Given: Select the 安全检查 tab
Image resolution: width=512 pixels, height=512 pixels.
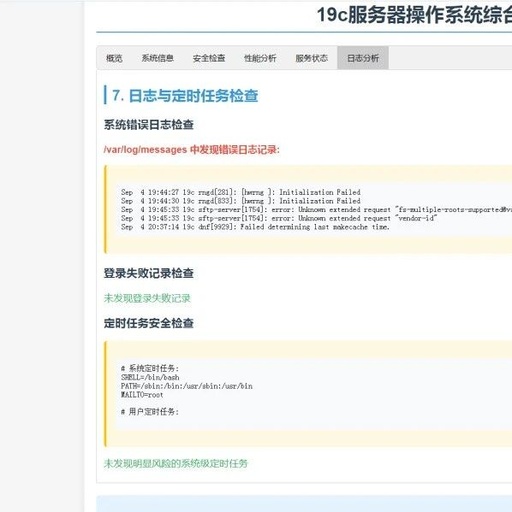Looking at the screenshot, I should click(x=209, y=58).
